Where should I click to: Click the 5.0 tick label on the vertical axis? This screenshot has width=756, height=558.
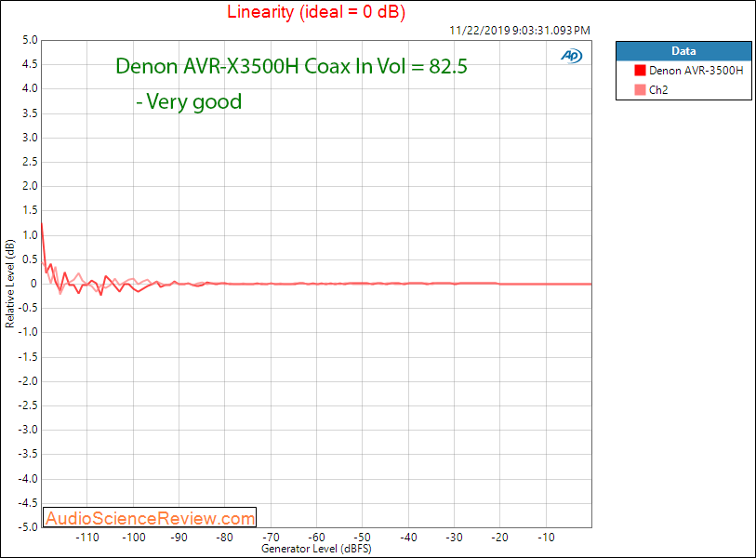[30, 40]
